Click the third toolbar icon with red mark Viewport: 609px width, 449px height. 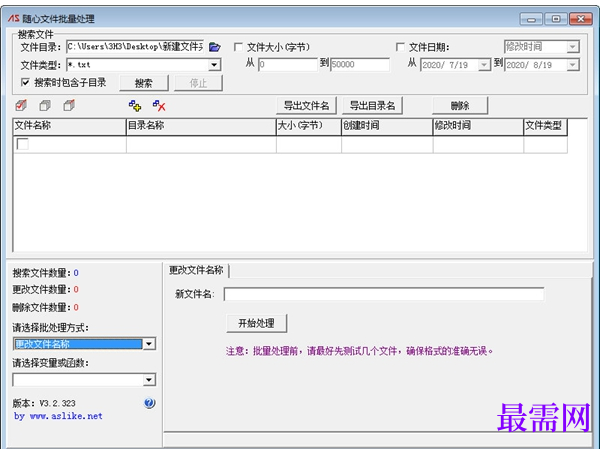pyautogui.click(x=69, y=105)
